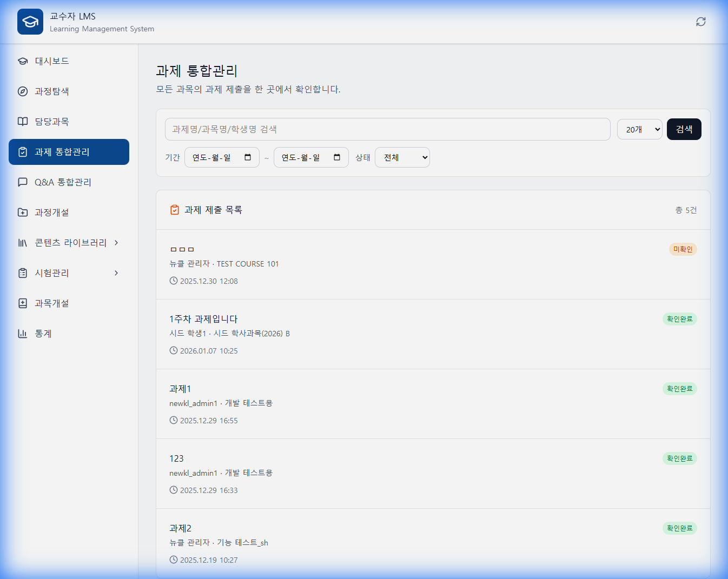Screen dimensions: 728x579
Task: Open 담당과목 via the book icon
Action: 22,122
